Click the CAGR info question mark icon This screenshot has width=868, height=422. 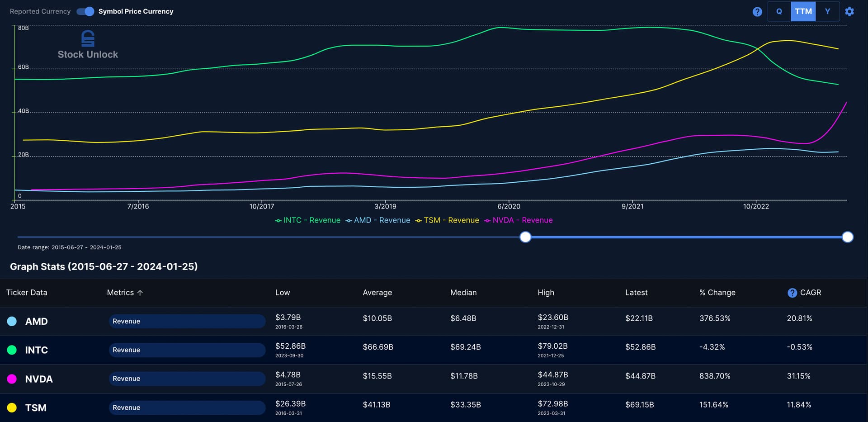coord(792,293)
